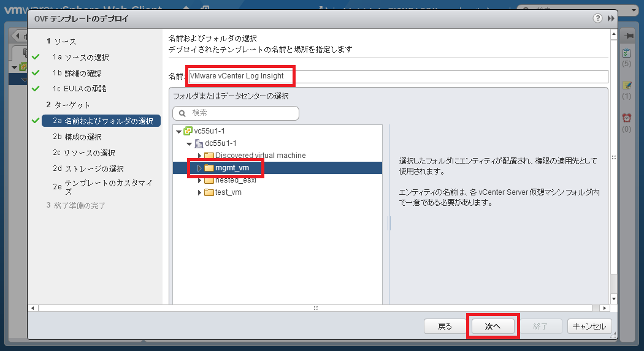This screenshot has width=644, height=351.
Task: Click the tree panel splitter handle
Action: pyautogui.click(x=389, y=223)
